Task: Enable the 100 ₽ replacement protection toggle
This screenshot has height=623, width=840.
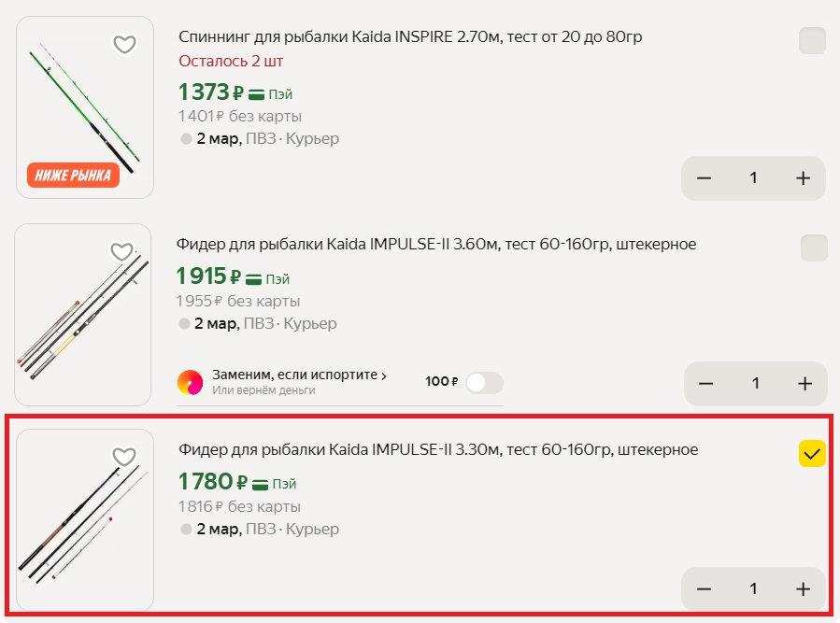Action: [x=484, y=382]
